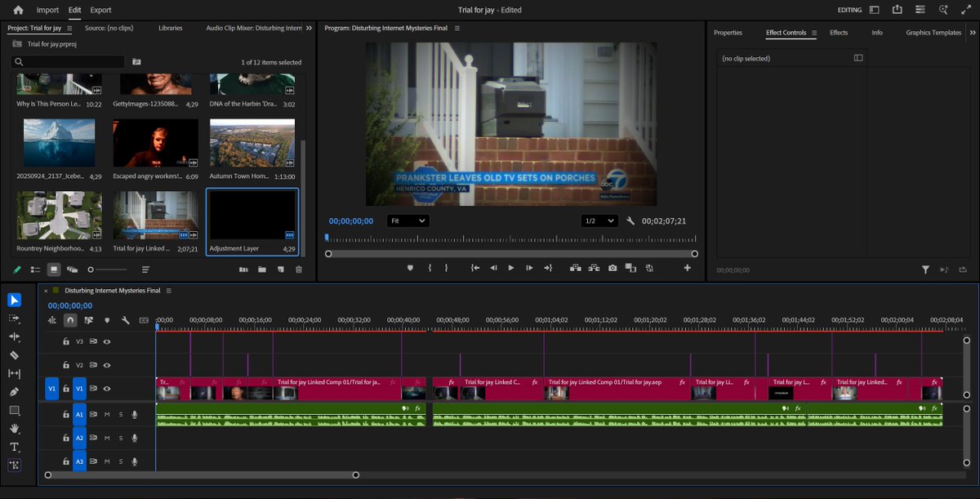The width and height of the screenshot is (980, 499).
Task: Open the Graphics Templates tab
Action: click(933, 33)
